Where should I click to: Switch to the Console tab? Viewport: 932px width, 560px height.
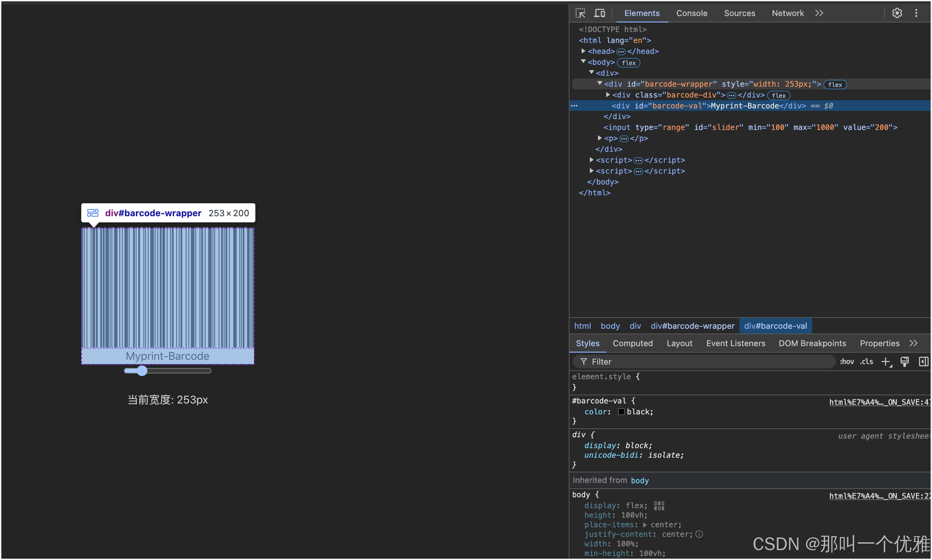691,13
